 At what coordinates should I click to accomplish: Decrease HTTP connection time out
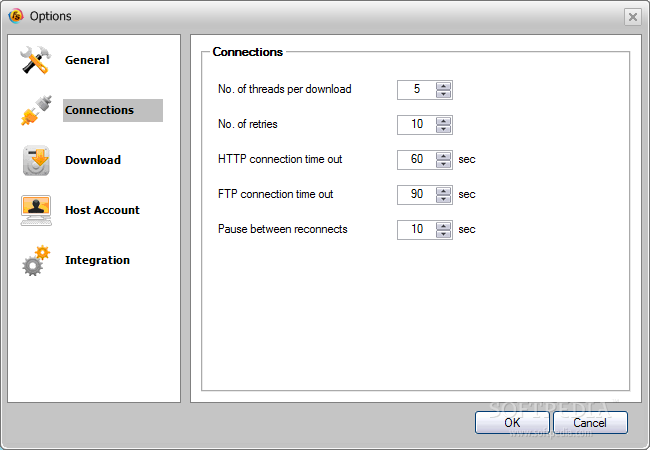point(444,164)
